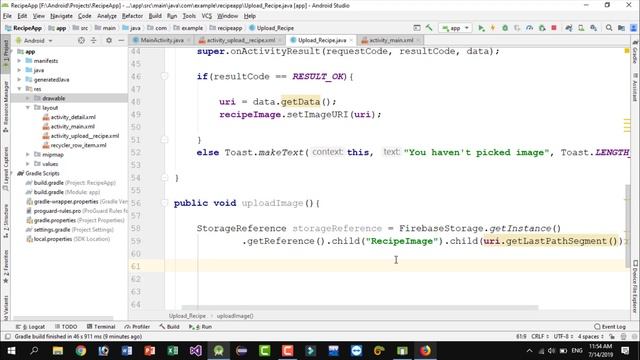
Task: Open the Terminal tool window
Action: point(101,327)
